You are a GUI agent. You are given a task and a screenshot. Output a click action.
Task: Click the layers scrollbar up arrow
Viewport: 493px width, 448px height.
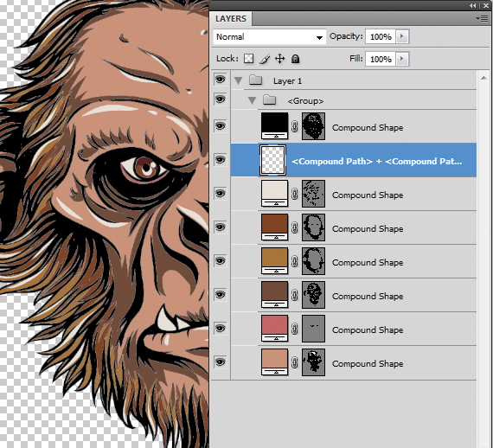(x=483, y=78)
